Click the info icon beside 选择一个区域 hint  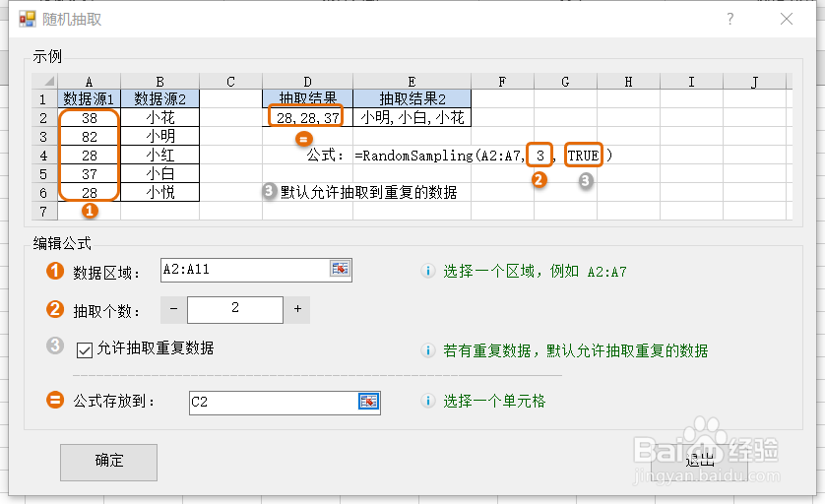(427, 271)
